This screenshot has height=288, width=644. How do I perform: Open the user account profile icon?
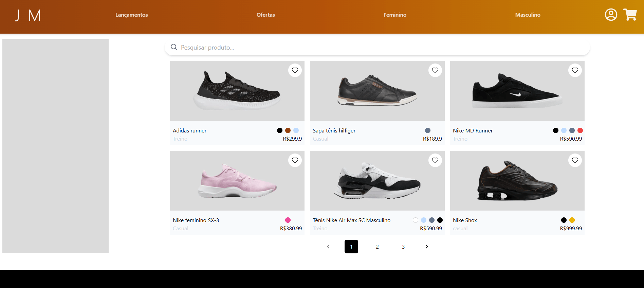(x=611, y=15)
